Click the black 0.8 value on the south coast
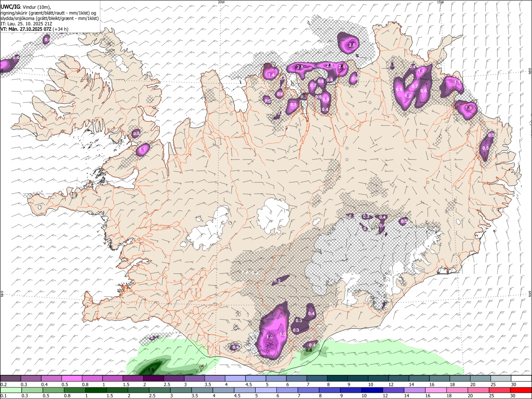 click(309, 350)
